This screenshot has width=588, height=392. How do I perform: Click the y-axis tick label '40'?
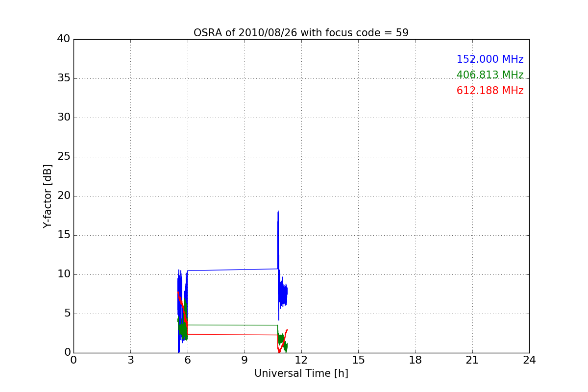(64, 39)
